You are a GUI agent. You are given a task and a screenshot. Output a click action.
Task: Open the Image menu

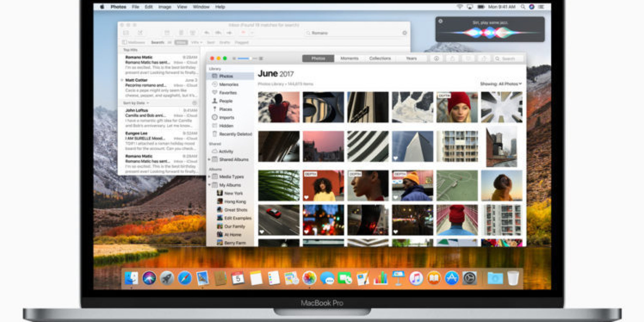tap(165, 7)
